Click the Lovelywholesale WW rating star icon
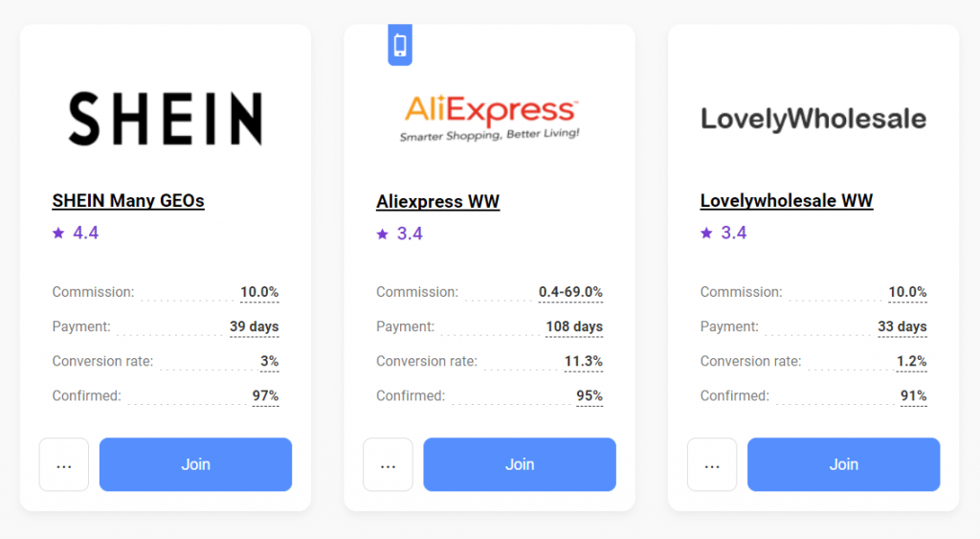 tap(706, 233)
